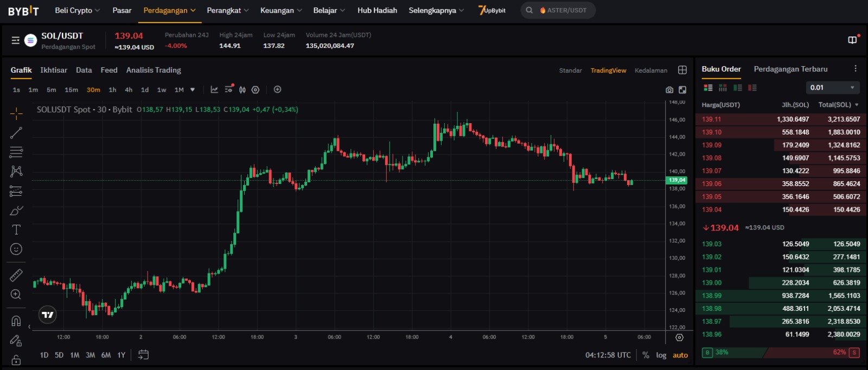
Task: Change the candlestick chart type
Action: click(242, 90)
